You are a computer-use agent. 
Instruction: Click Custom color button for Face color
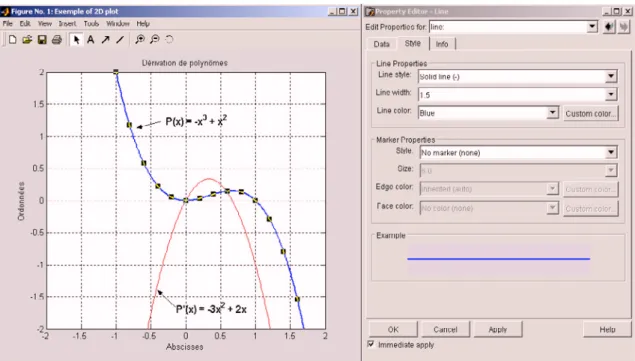[590, 209]
